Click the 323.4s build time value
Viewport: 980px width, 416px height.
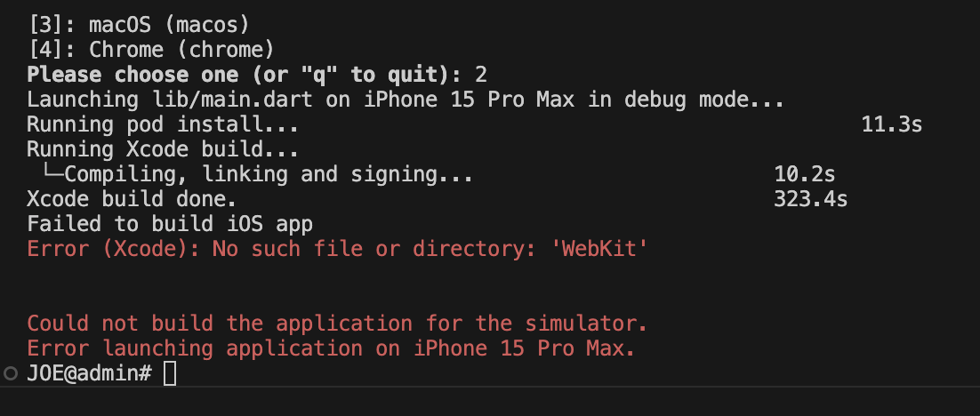point(810,198)
